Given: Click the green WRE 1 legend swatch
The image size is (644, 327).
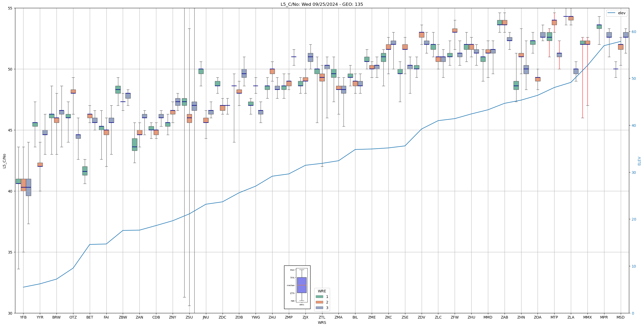Looking at the screenshot, I should pos(319,297).
